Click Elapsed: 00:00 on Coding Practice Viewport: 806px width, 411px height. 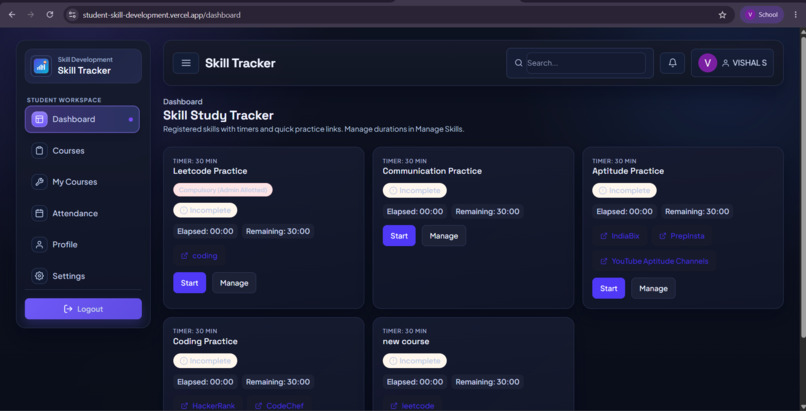[205, 382]
